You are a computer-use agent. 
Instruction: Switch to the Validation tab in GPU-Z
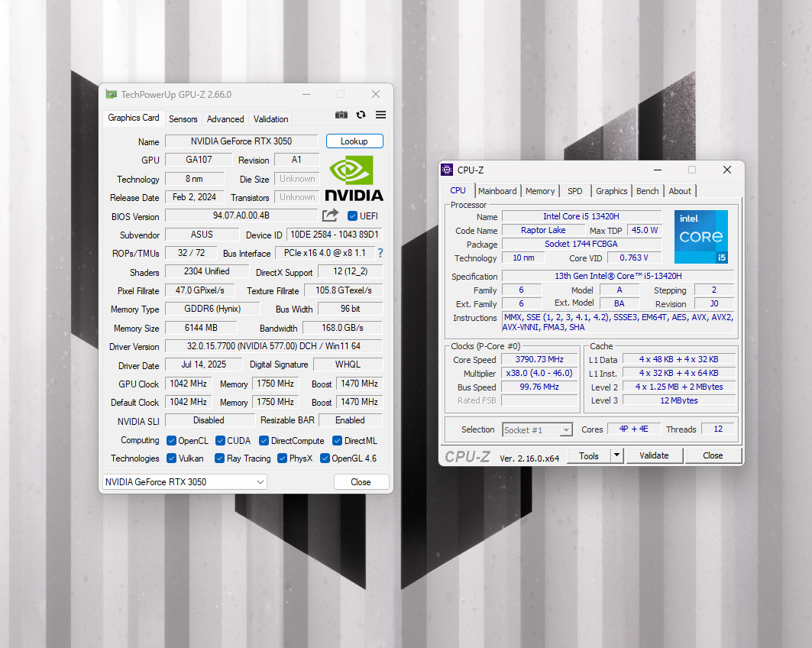point(270,118)
